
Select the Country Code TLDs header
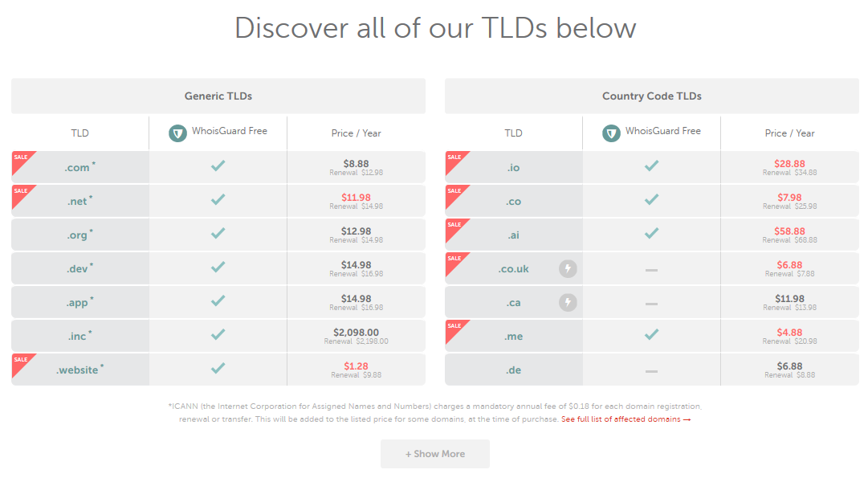click(651, 96)
